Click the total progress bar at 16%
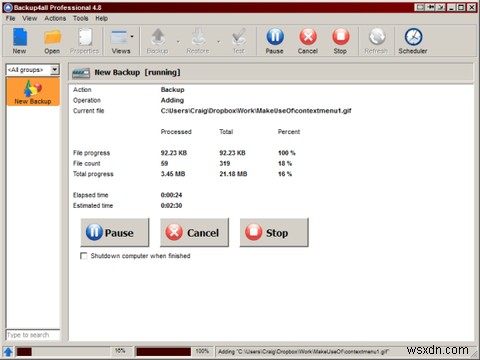 pyautogui.click(x=63, y=351)
